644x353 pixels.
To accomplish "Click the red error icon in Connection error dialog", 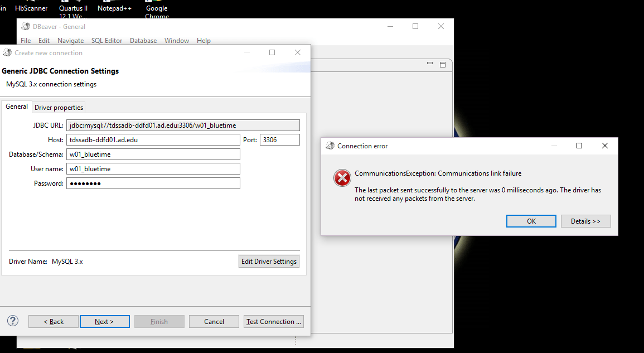I will click(342, 178).
